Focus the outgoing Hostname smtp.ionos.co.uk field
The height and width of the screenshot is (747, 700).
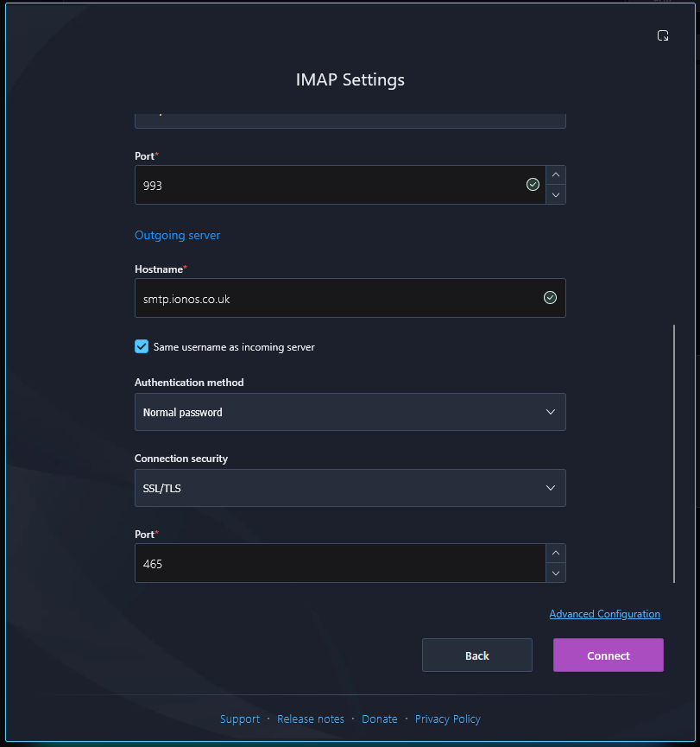[x=350, y=298]
